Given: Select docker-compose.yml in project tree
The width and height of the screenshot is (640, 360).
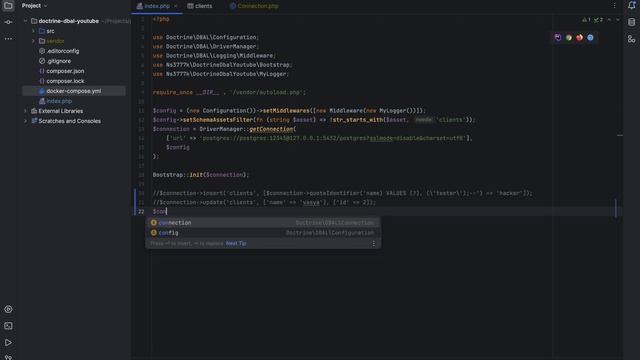Looking at the screenshot, I should coord(73,91).
